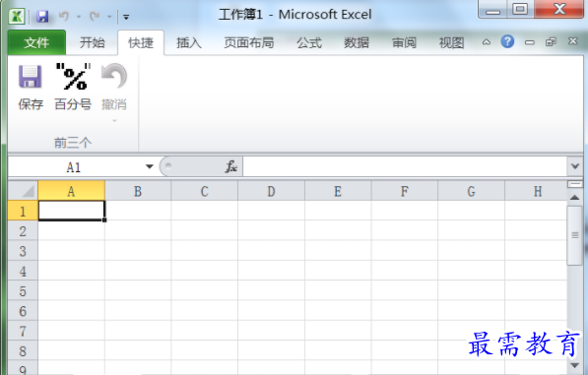Maximize the Excel application window
This screenshot has width=588, height=375.
click(520, 10)
